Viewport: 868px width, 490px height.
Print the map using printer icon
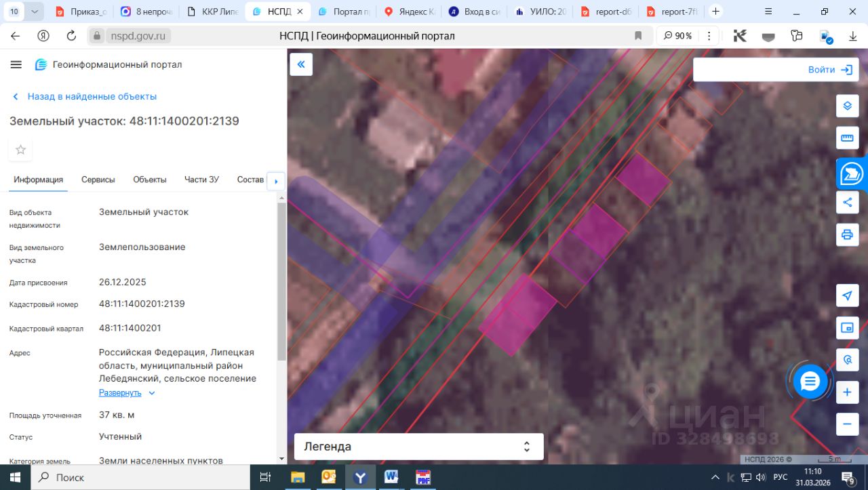[x=847, y=234]
